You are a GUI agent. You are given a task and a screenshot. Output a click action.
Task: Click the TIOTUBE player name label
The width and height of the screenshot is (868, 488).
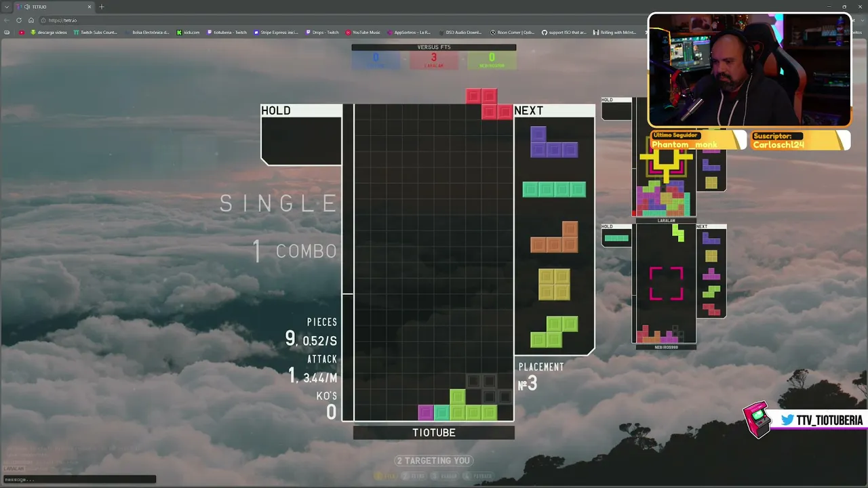pos(434,432)
